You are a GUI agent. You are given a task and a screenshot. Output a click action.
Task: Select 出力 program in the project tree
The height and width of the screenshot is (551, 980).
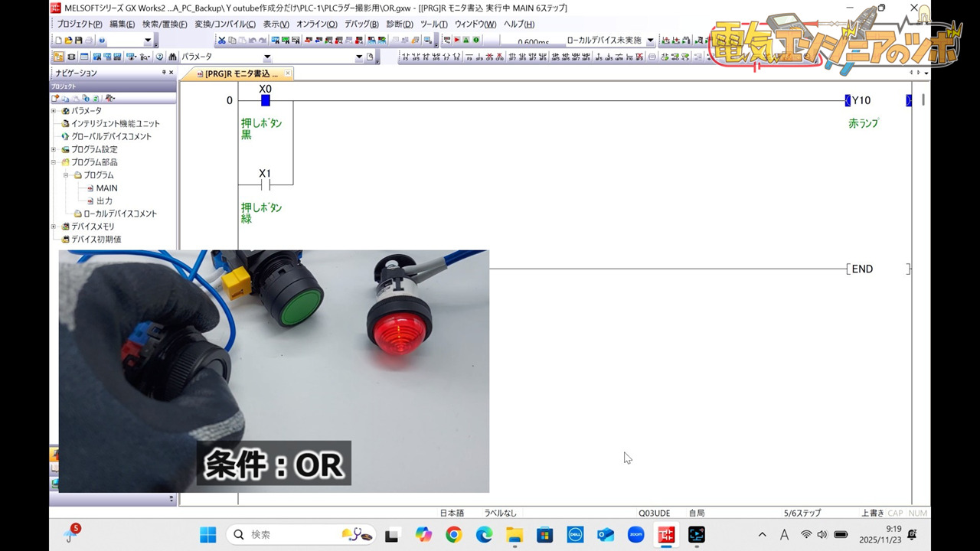tap(104, 201)
